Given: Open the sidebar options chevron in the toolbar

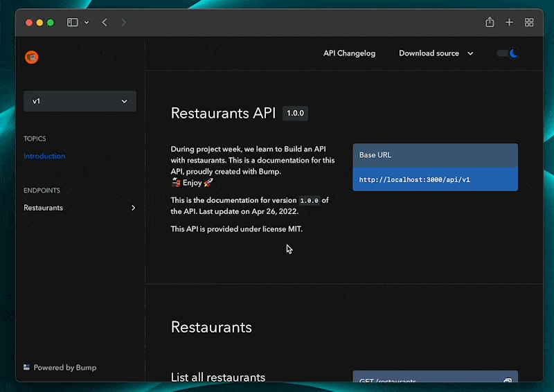Looking at the screenshot, I should tap(87, 23).
